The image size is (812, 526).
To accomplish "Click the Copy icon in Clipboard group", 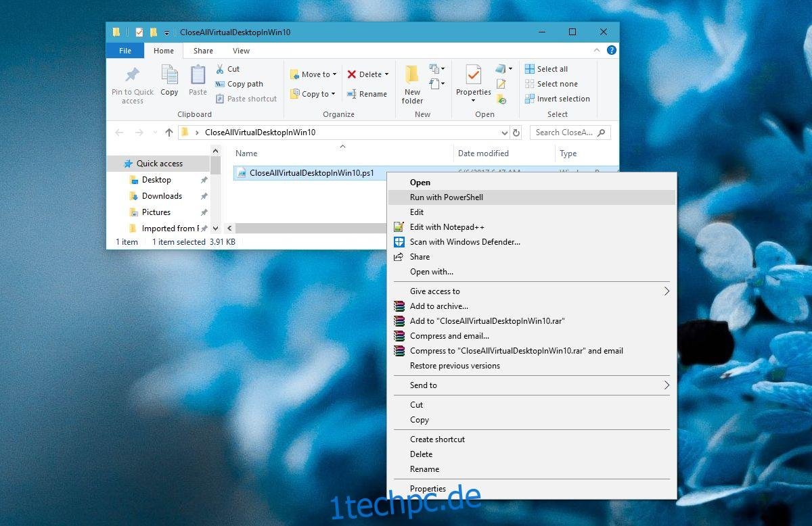I will pyautogui.click(x=169, y=74).
